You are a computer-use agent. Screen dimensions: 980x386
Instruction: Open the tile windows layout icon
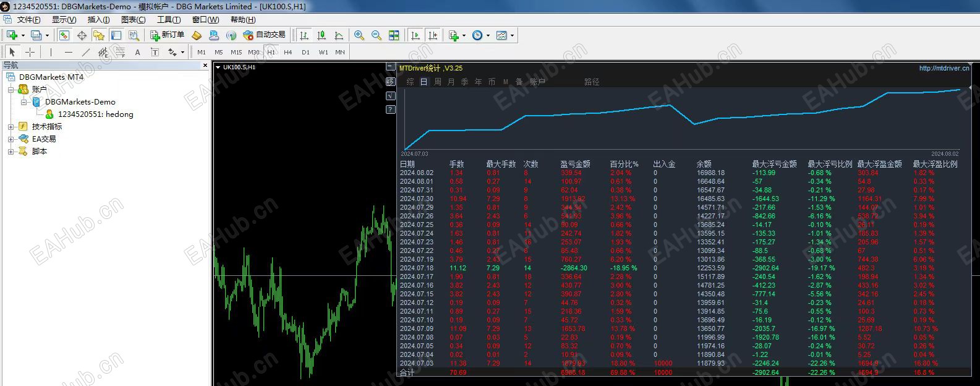[x=394, y=35]
